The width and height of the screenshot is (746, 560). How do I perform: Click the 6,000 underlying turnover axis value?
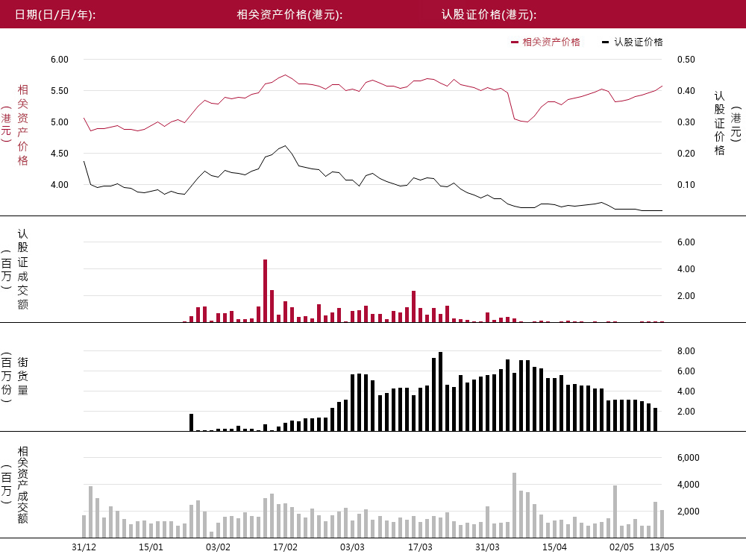(689, 458)
